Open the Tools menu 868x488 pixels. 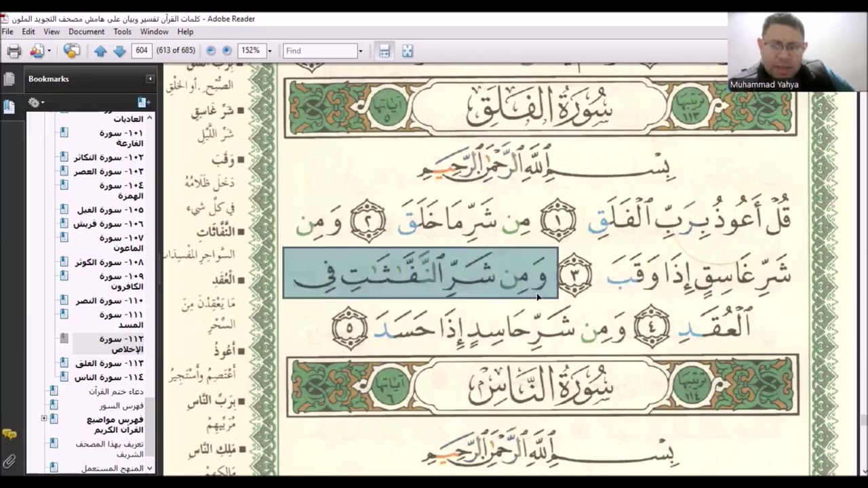[123, 32]
